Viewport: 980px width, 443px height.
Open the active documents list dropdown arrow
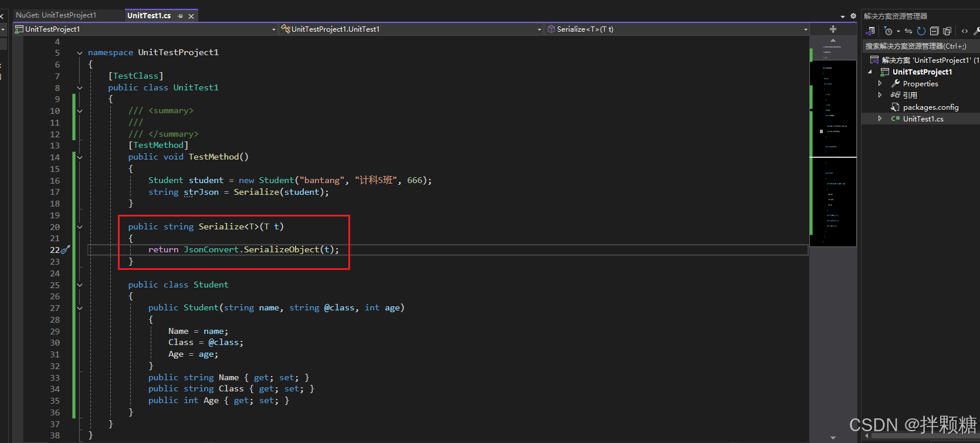point(843,16)
